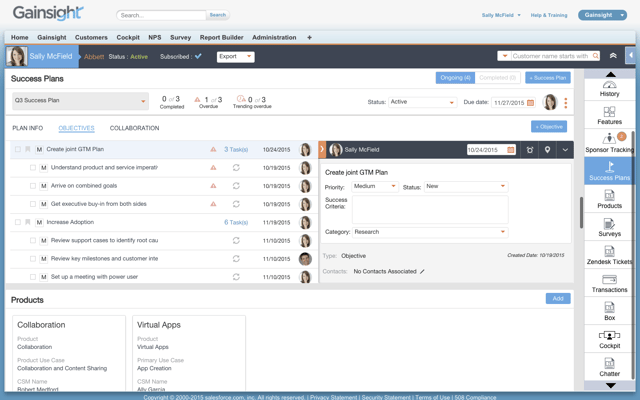640x400 pixels.
Task: Click the Success Criteria text area
Action: [430, 209]
